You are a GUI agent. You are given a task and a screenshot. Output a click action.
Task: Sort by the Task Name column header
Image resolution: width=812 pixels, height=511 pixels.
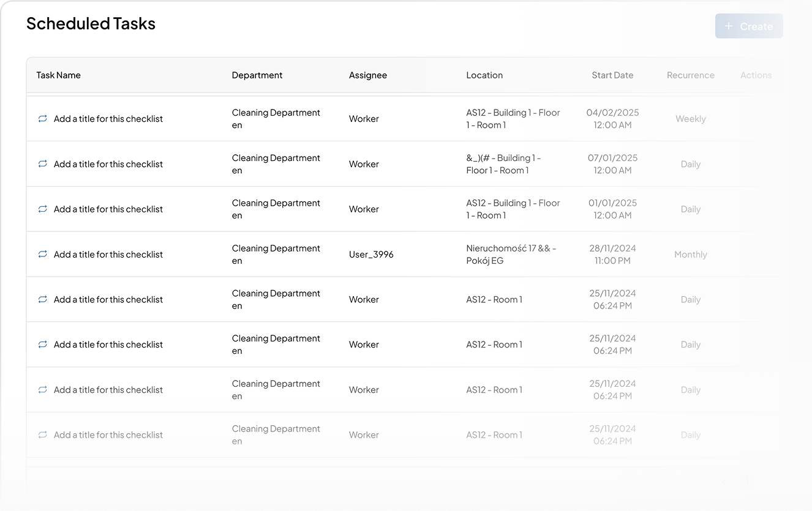(x=59, y=75)
